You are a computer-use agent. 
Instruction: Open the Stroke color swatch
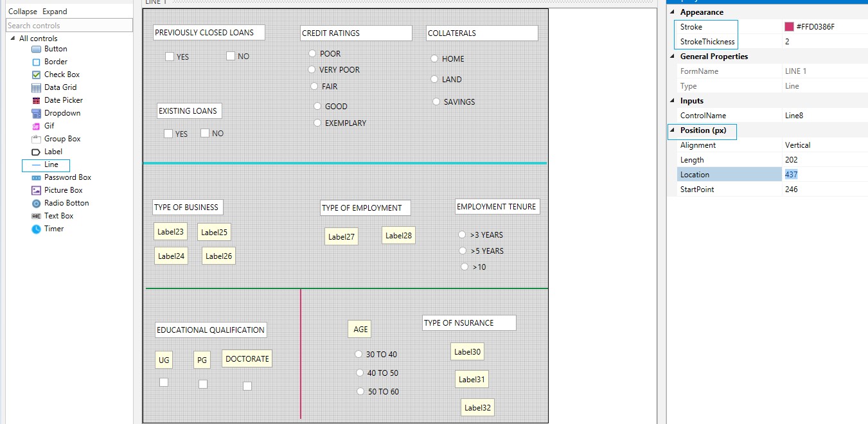pos(789,27)
